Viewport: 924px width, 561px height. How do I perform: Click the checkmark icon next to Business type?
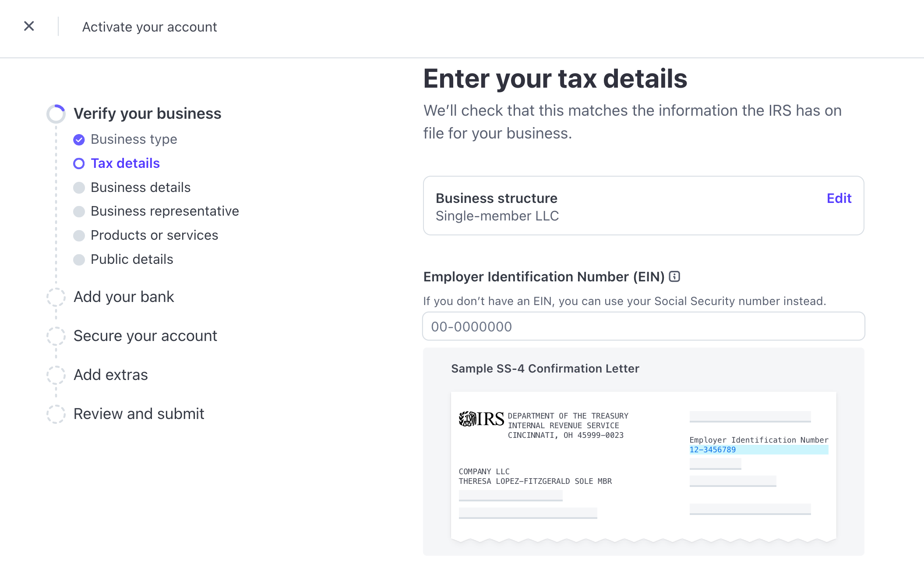pyautogui.click(x=79, y=139)
